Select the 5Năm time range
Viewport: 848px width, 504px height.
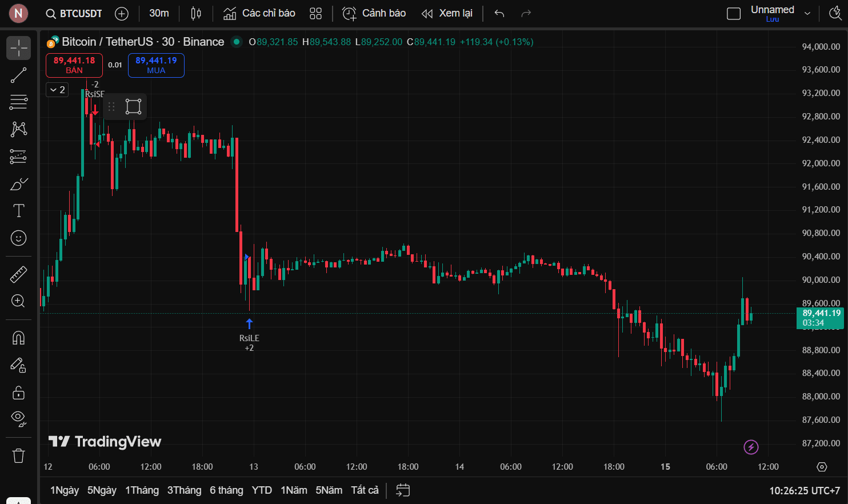(329, 490)
